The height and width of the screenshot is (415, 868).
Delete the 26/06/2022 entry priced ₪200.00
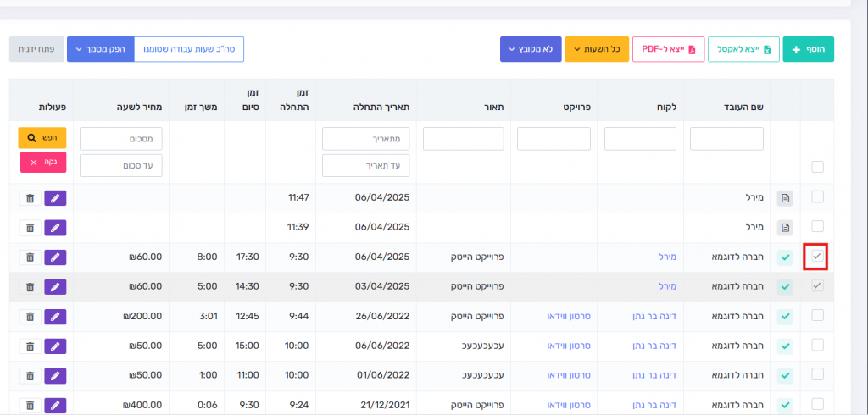tap(31, 317)
